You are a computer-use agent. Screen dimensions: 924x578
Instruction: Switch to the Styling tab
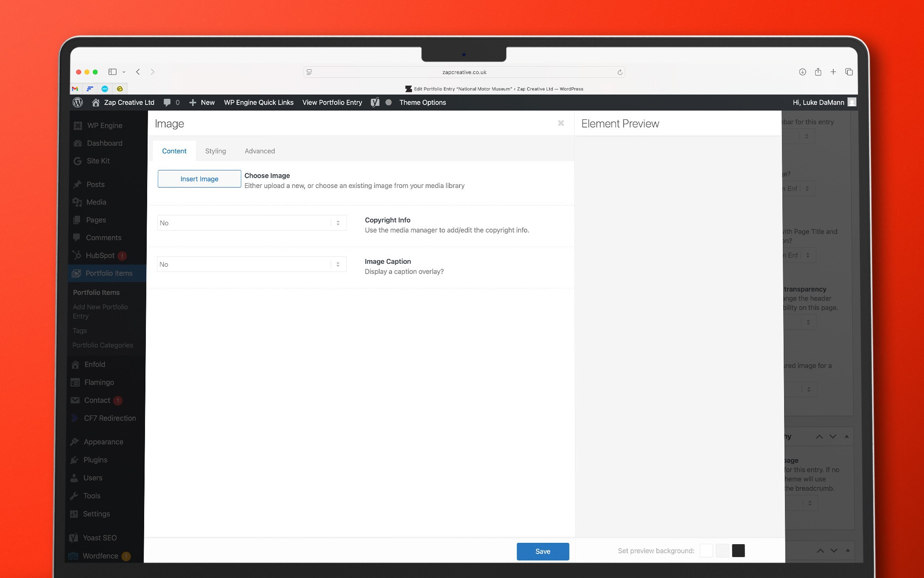pos(215,151)
